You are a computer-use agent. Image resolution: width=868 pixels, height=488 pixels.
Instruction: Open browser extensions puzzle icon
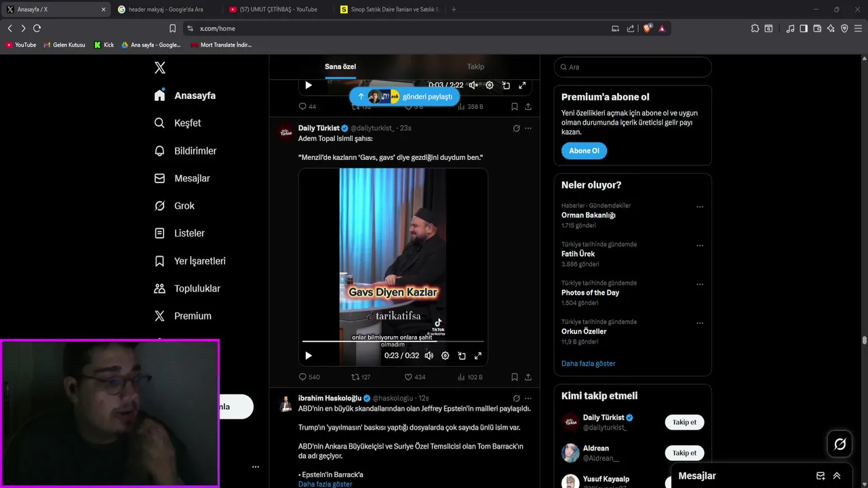(x=755, y=28)
